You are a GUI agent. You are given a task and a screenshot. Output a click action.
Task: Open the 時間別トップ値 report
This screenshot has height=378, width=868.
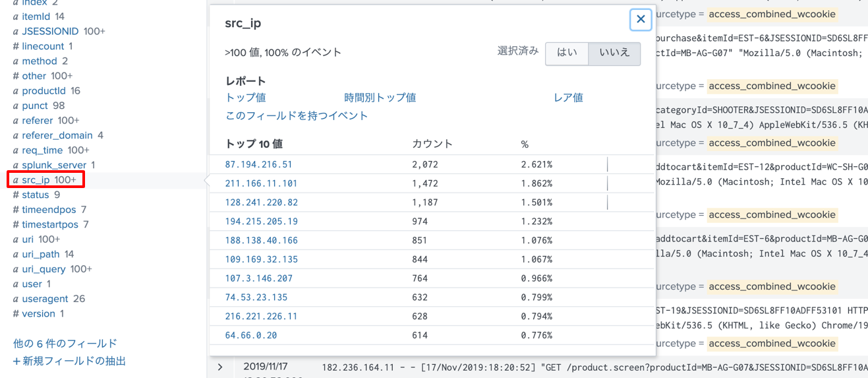[x=380, y=98]
